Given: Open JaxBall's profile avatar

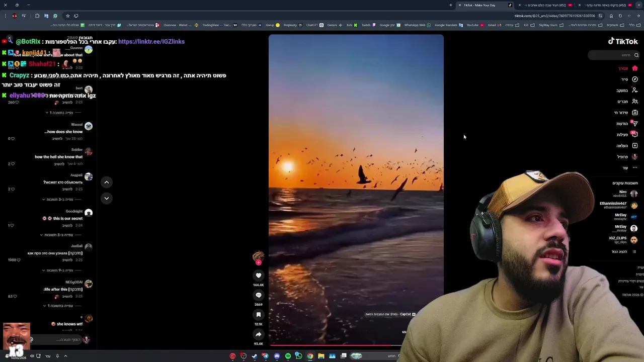Looking at the screenshot, I should (89, 247).
